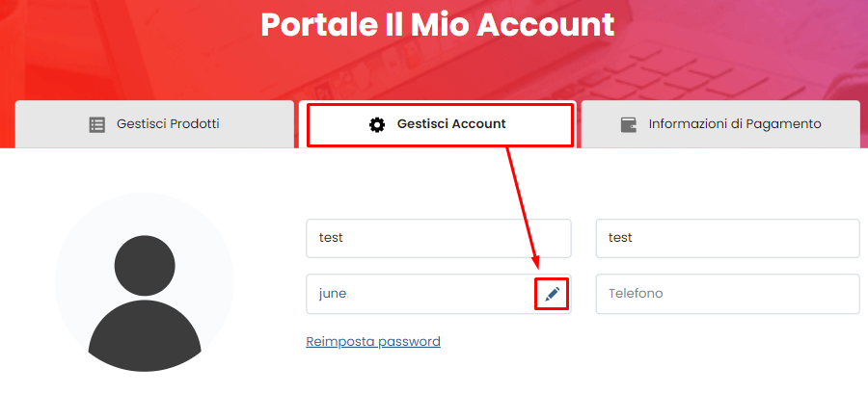Click the june. text in the email field
Image resolution: width=868 pixels, height=394 pixels.
[x=334, y=294]
